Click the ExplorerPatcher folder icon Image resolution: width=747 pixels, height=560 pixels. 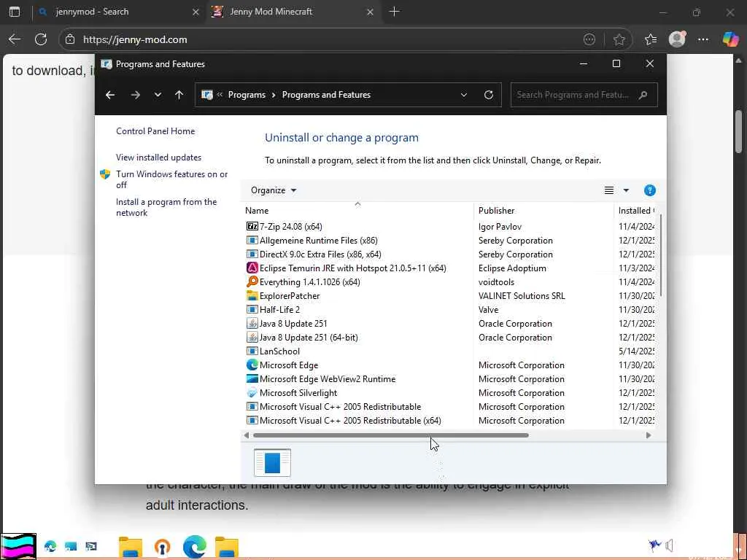[x=252, y=296]
